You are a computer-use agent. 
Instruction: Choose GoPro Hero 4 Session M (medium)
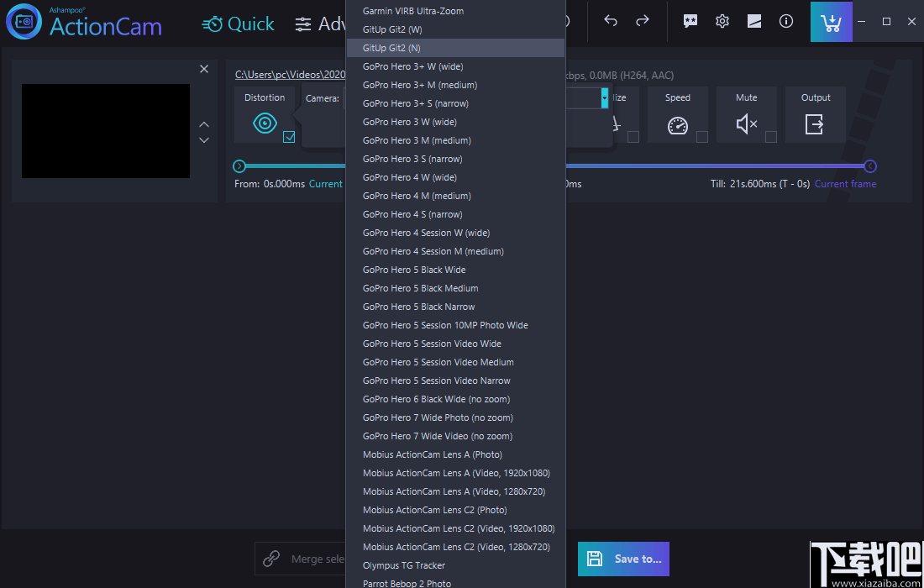(455, 251)
